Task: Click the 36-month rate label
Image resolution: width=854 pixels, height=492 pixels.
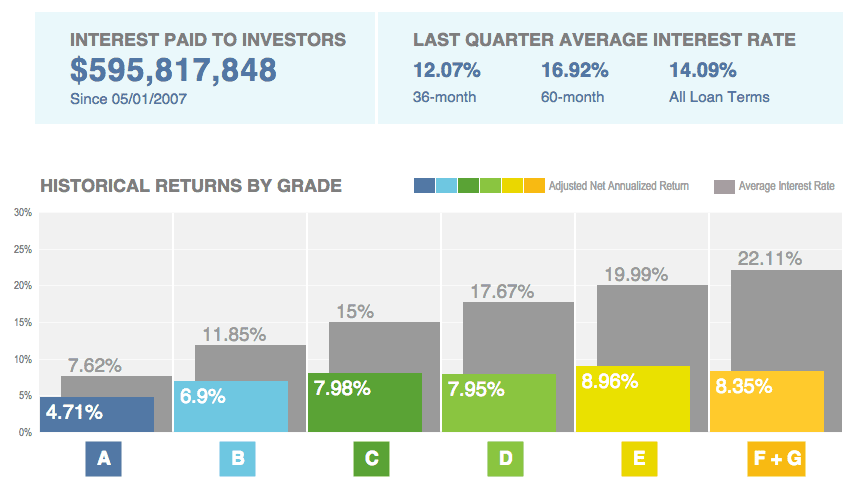Action: (444, 97)
